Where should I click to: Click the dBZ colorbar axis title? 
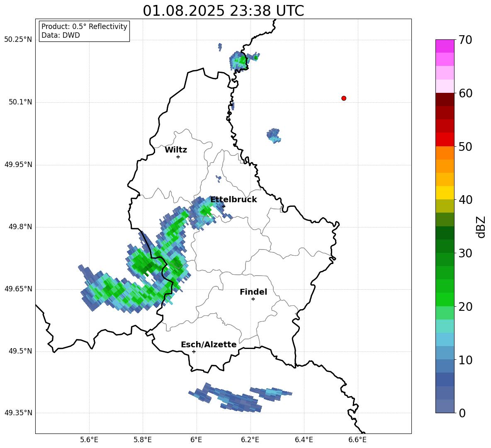pyautogui.click(x=481, y=227)
